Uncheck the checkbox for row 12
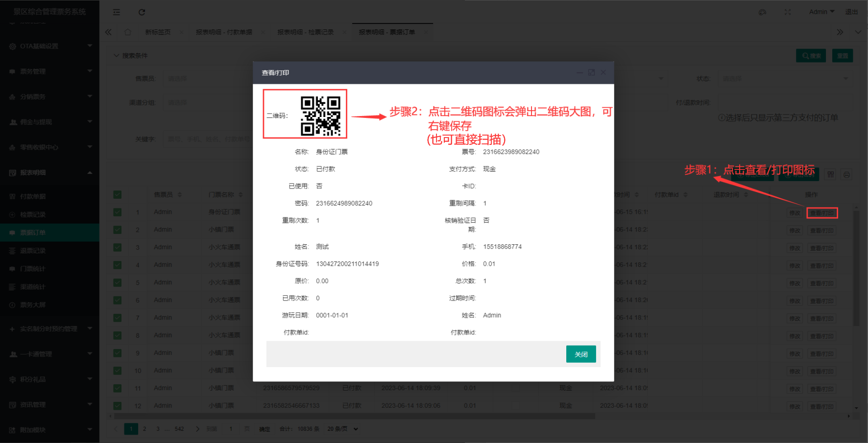Viewport: 868px width, 443px height. pyautogui.click(x=118, y=406)
